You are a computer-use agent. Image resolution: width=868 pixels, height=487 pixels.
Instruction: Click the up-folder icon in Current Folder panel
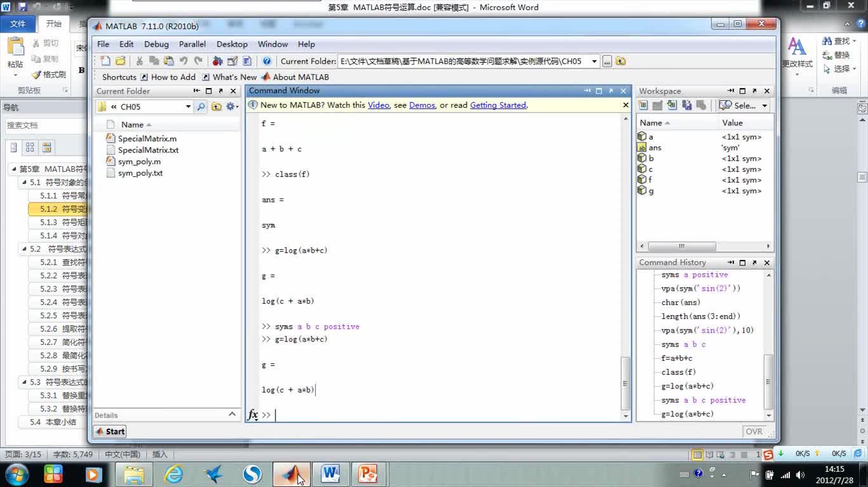pyautogui.click(x=216, y=107)
